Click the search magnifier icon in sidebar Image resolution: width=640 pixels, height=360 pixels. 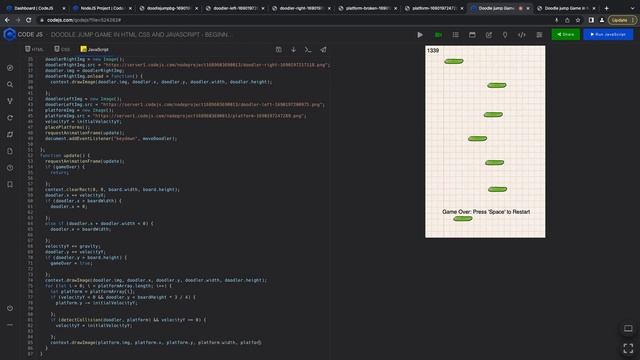(10, 84)
